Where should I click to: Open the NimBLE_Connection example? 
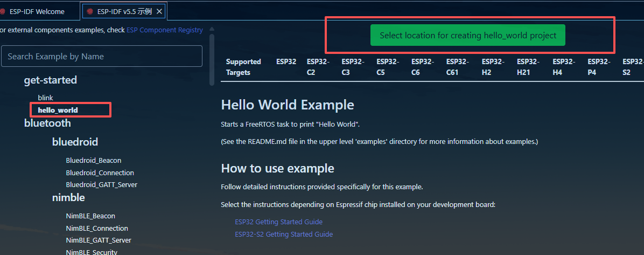click(x=97, y=228)
